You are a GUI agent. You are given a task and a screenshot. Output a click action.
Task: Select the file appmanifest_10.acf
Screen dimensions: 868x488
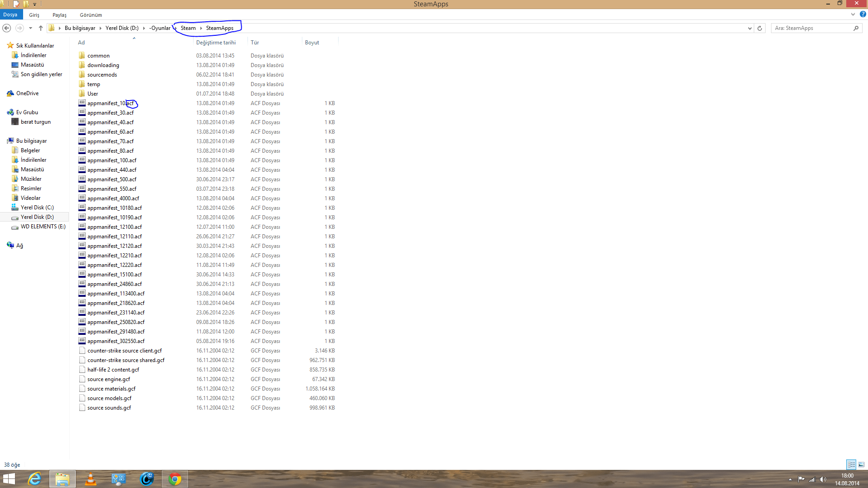[x=111, y=103]
